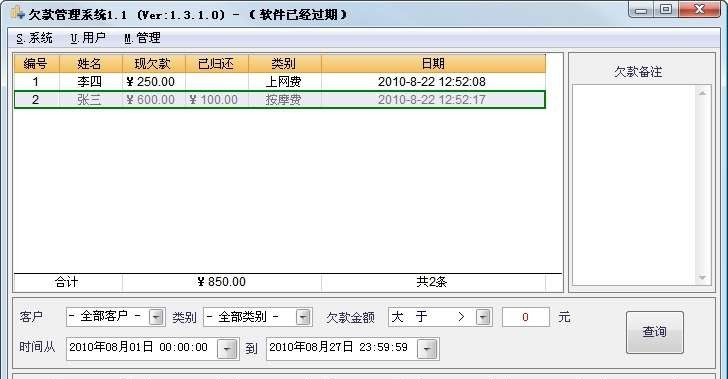
Task: Select the 李四 name cell
Action: tap(91, 82)
